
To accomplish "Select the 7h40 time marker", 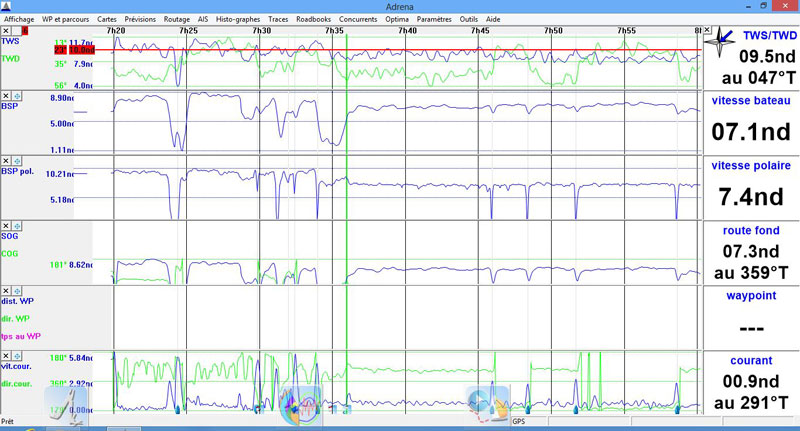I will (x=407, y=31).
